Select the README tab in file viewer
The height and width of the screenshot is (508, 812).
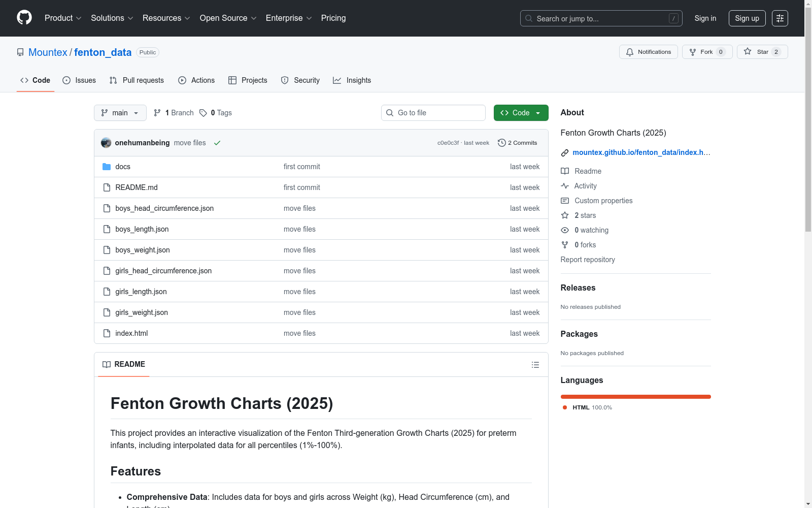pos(124,364)
